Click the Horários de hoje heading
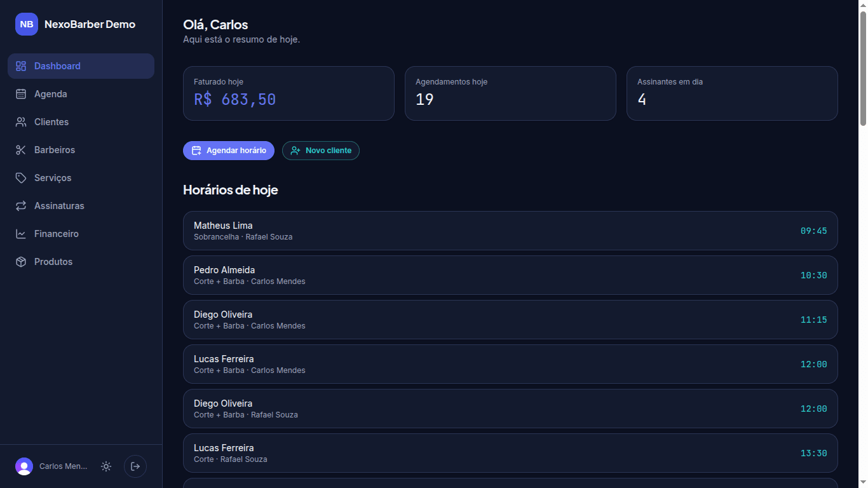 pyautogui.click(x=231, y=190)
